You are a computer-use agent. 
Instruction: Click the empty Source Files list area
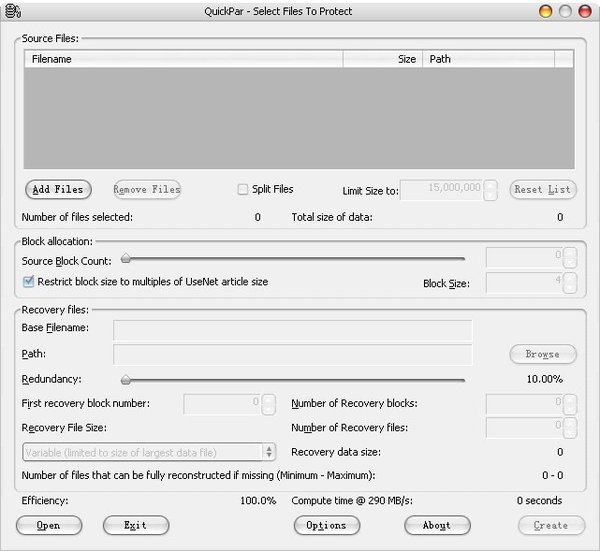pyautogui.click(x=299, y=118)
